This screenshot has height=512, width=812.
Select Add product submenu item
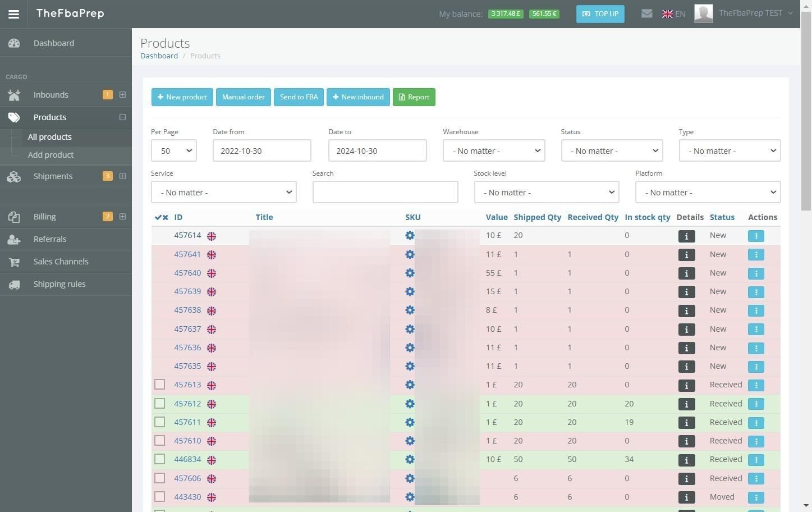(x=51, y=155)
